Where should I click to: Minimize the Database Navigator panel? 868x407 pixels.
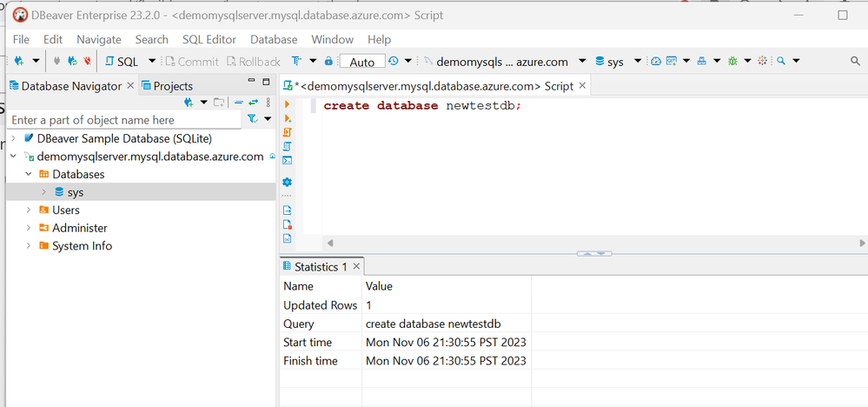[252, 82]
